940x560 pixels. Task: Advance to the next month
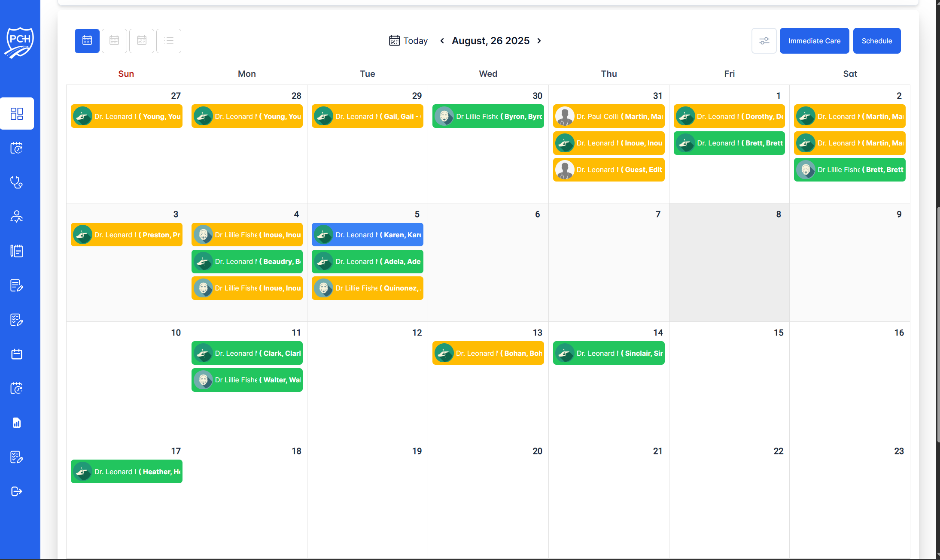click(x=539, y=40)
